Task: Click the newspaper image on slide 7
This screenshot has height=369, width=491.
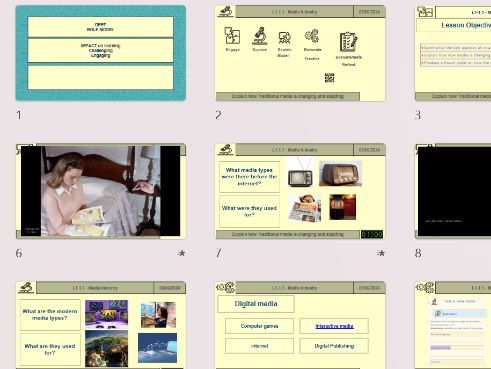Action: pos(304,209)
